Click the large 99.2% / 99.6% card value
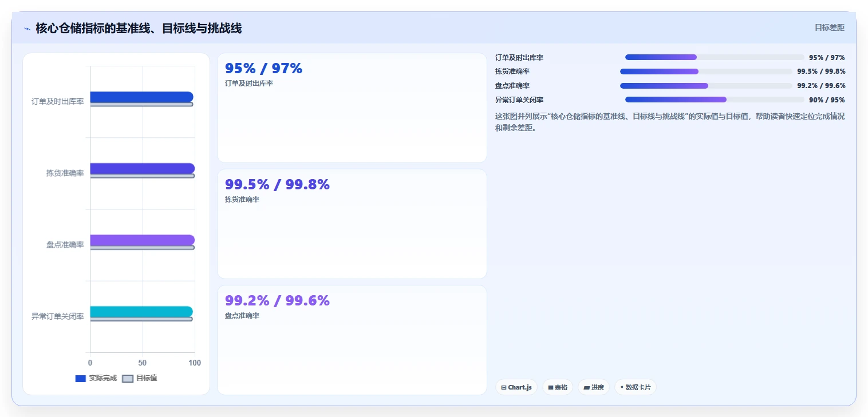 coord(277,300)
